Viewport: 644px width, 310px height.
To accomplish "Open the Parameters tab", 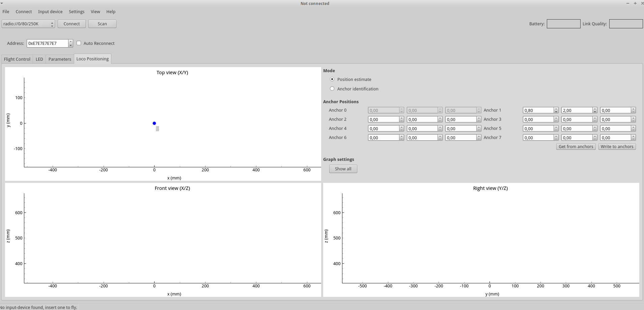I will pos(60,59).
